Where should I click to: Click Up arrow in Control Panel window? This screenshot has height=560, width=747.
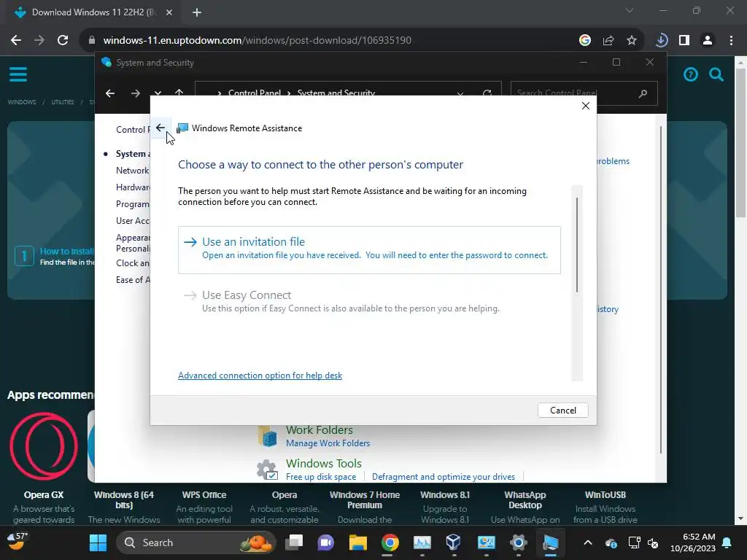(x=179, y=93)
